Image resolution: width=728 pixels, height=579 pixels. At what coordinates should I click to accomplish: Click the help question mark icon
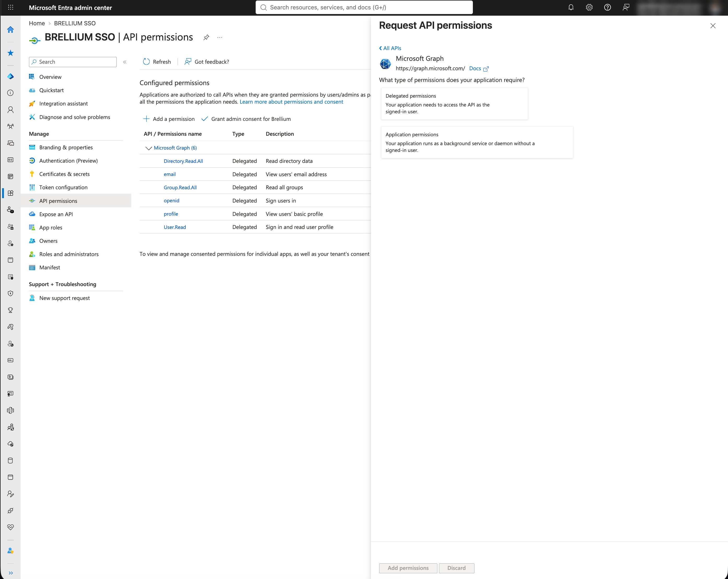[607, 7]
